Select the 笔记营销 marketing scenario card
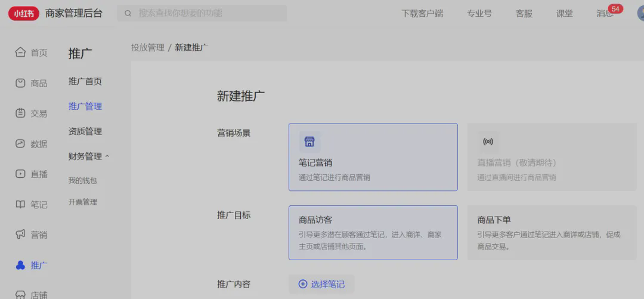 point(373,157)
